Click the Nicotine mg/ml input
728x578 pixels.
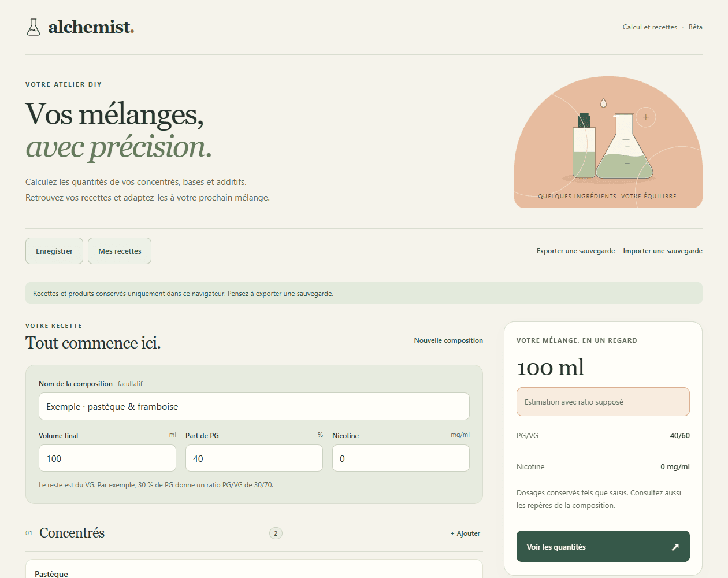pyautogui.click(x=401, y=458)
